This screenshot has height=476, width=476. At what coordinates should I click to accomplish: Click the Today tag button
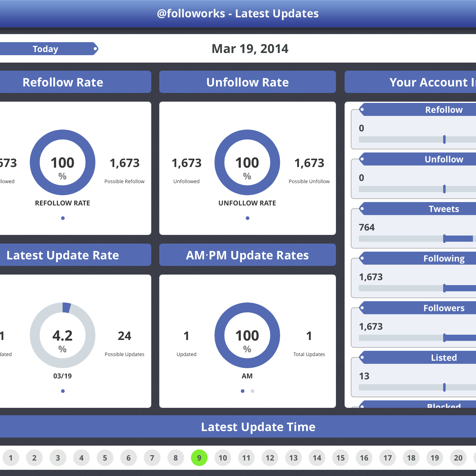(x=46, y=49)
